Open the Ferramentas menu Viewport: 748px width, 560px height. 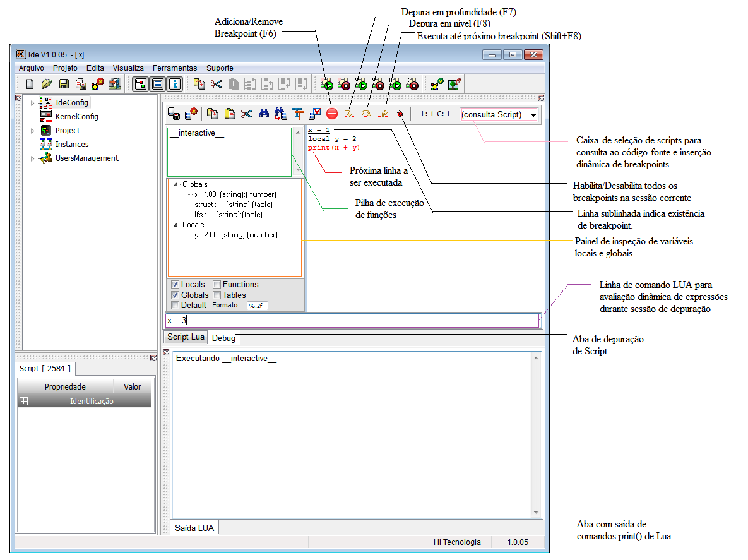175,68
